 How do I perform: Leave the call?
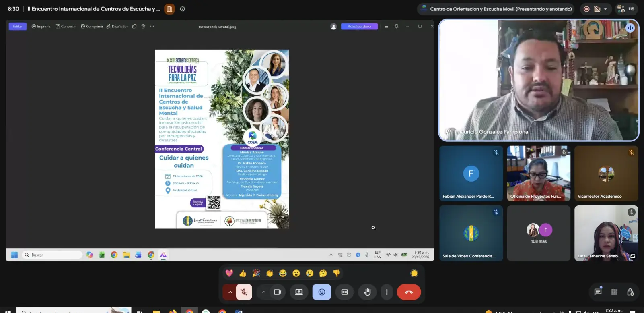click(409, 292)
